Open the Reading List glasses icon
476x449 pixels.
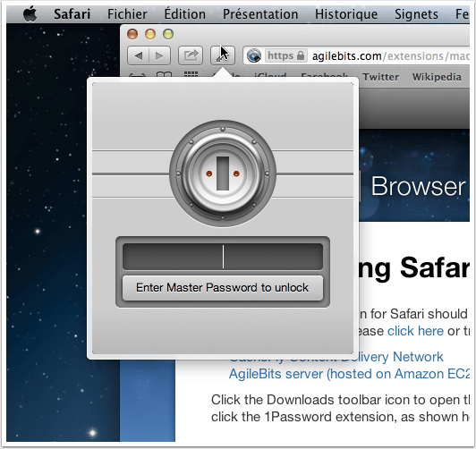pos(137,75)
